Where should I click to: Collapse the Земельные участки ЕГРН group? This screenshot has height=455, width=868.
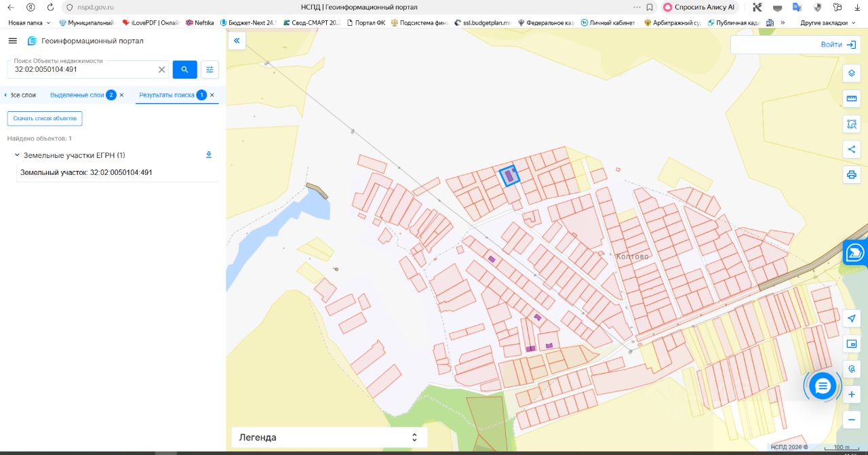coord(16,155)
